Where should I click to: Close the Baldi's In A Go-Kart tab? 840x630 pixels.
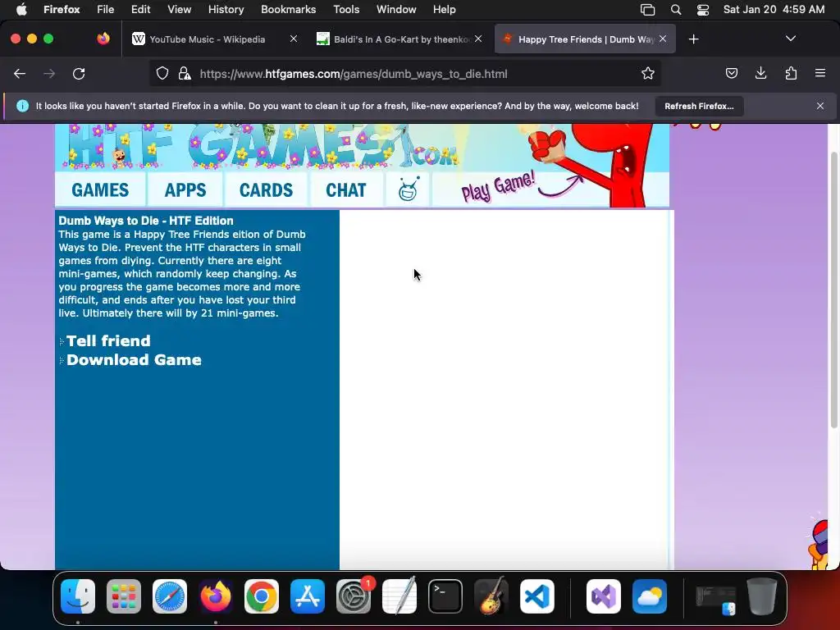click(x=478, y=39)
